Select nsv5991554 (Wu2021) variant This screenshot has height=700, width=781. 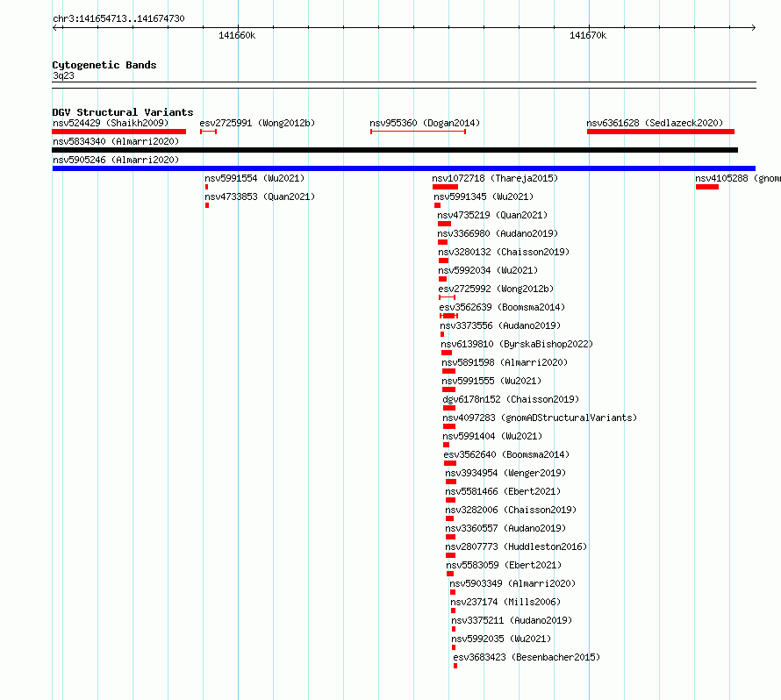pyautogui.click(x=254, y=178)
